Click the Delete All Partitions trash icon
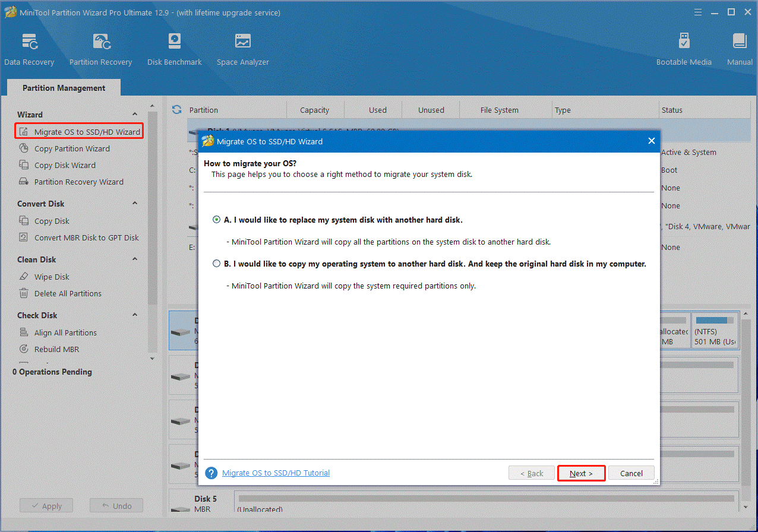This screenshot has height=532, width=758. [x=24, y=293]
